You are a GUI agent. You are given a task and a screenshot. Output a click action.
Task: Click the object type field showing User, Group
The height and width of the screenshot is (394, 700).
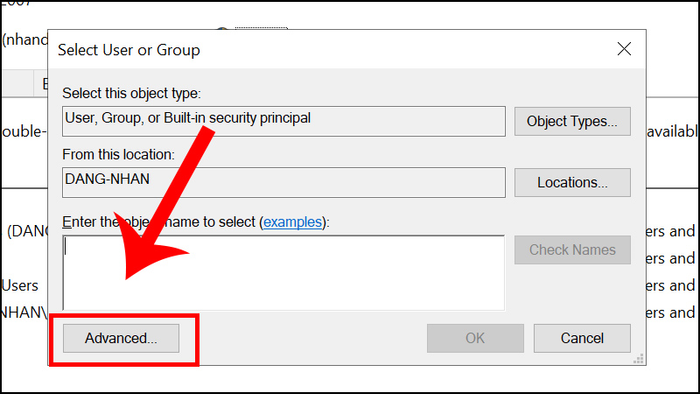coord(284,121)
